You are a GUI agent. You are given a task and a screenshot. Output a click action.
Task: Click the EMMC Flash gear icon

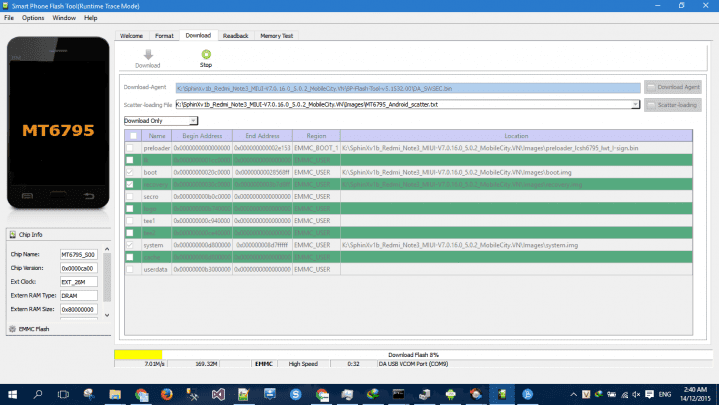click(x=12, y=329)
